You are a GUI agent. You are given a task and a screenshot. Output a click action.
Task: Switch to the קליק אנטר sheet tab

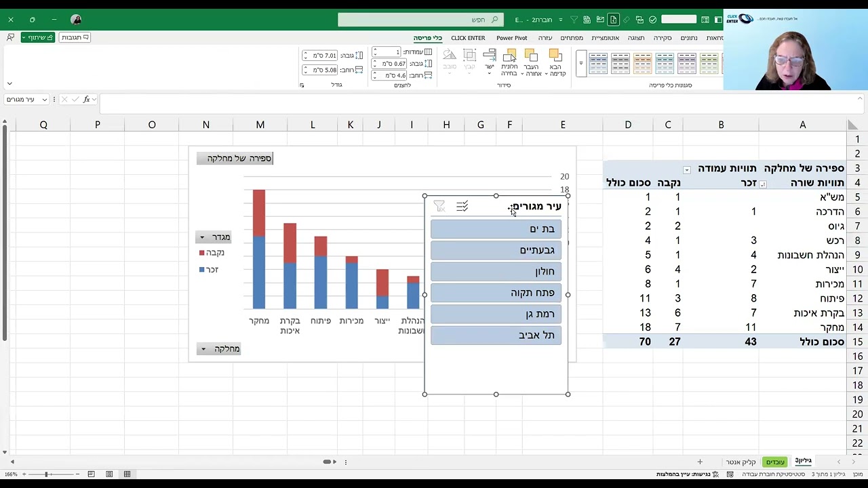(x=741, y=462)
